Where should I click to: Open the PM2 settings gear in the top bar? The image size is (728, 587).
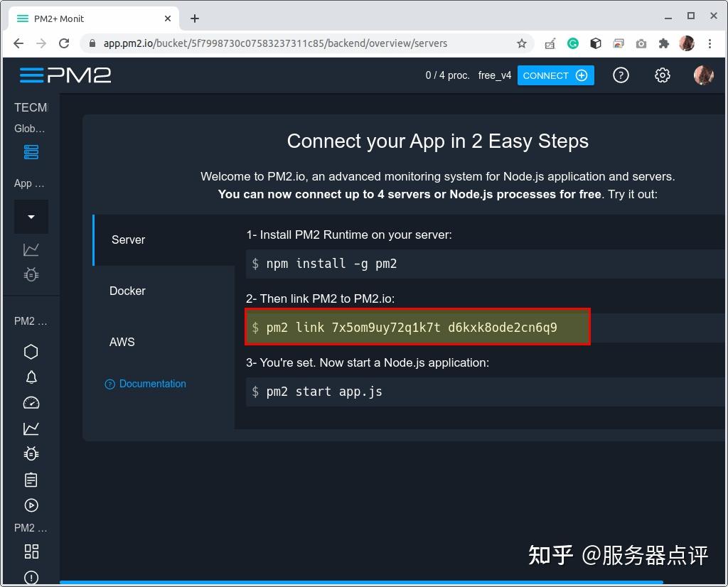662,75
